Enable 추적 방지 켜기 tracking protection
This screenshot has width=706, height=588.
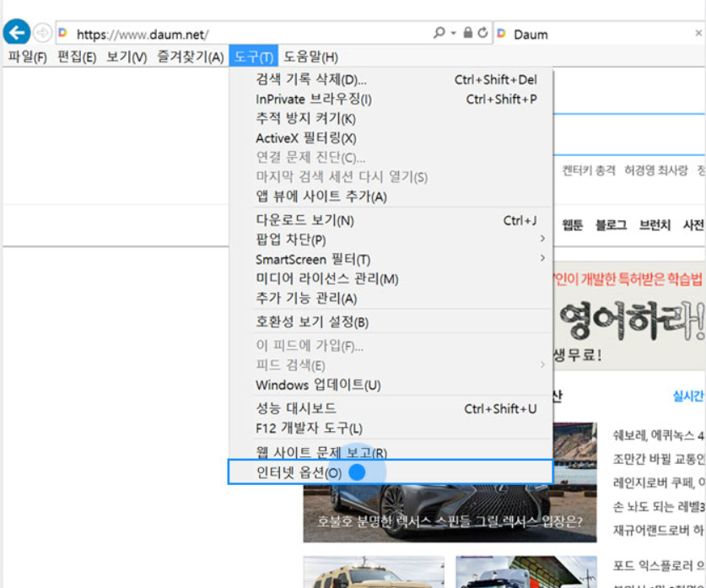[x=287, y=118]
